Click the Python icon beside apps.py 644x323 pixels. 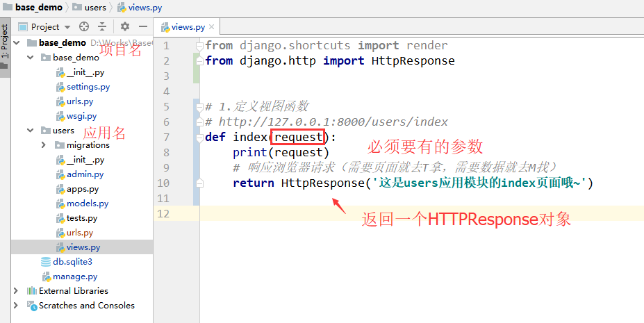tap(60, 189)
